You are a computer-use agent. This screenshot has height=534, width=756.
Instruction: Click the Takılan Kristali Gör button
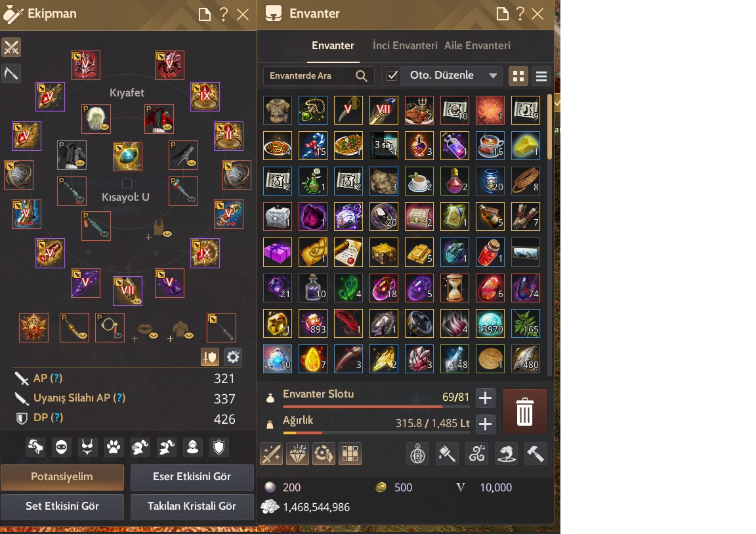coord(192,506)
